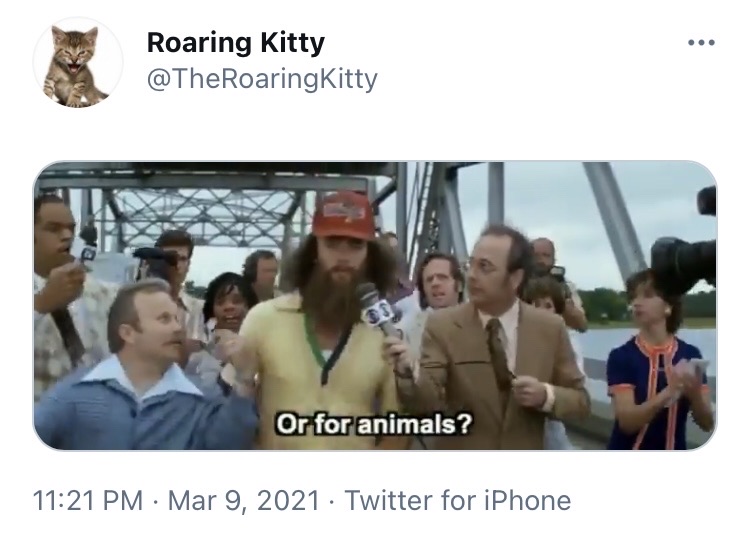Open the Roaring Kitty display name

[235, 43]
